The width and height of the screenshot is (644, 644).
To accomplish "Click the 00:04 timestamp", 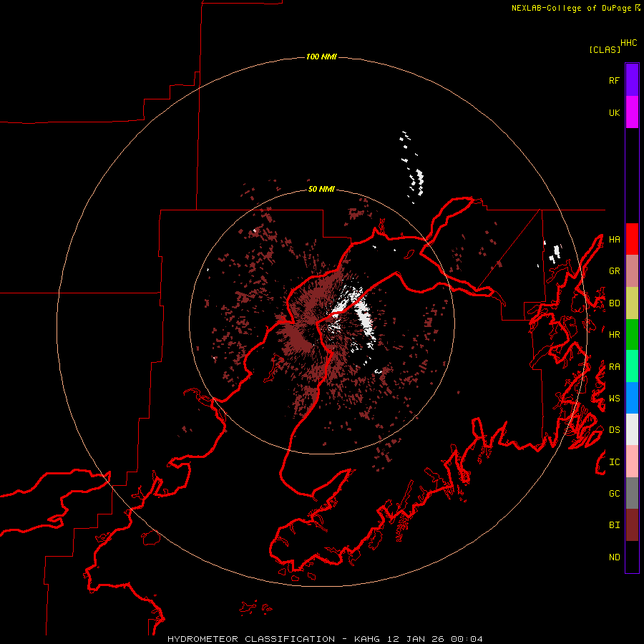I will click(x=467, y=639).
